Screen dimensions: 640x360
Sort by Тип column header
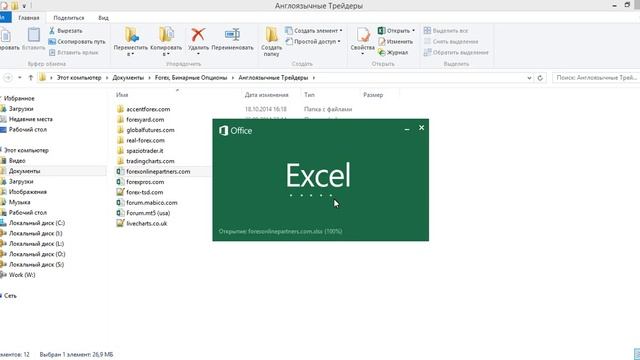point(309,95)
